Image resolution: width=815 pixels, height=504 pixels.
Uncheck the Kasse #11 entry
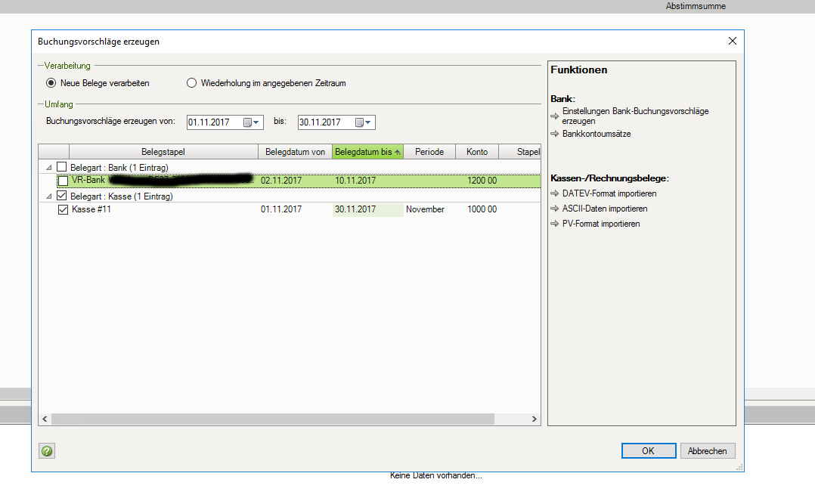pyautogui.click(x=63, y=209)
